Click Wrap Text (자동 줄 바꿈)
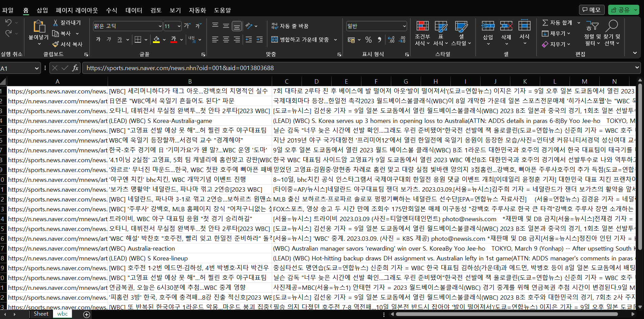Viewport: 644px width, 319px height. (290, 26)
